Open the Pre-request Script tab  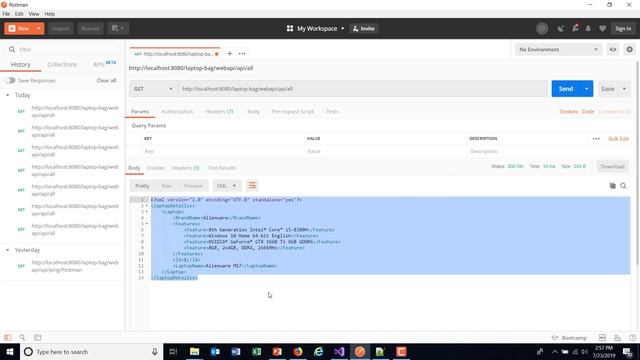[293, 111]
